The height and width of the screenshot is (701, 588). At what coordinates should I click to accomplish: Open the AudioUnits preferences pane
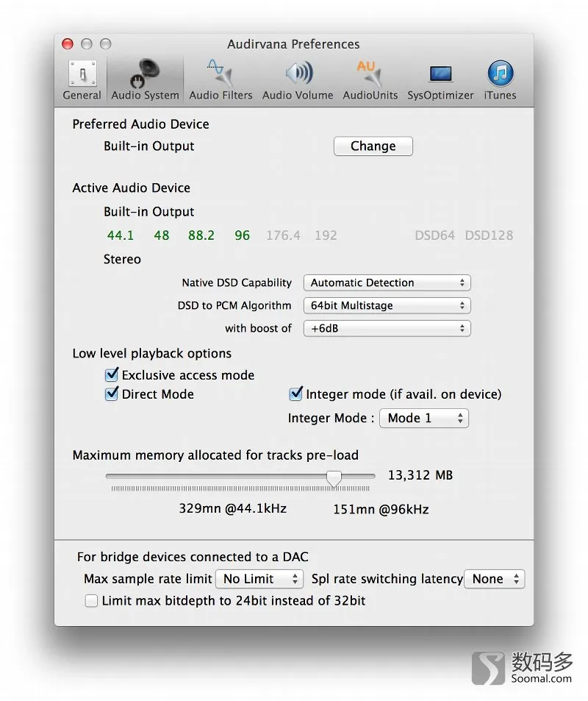370,81
